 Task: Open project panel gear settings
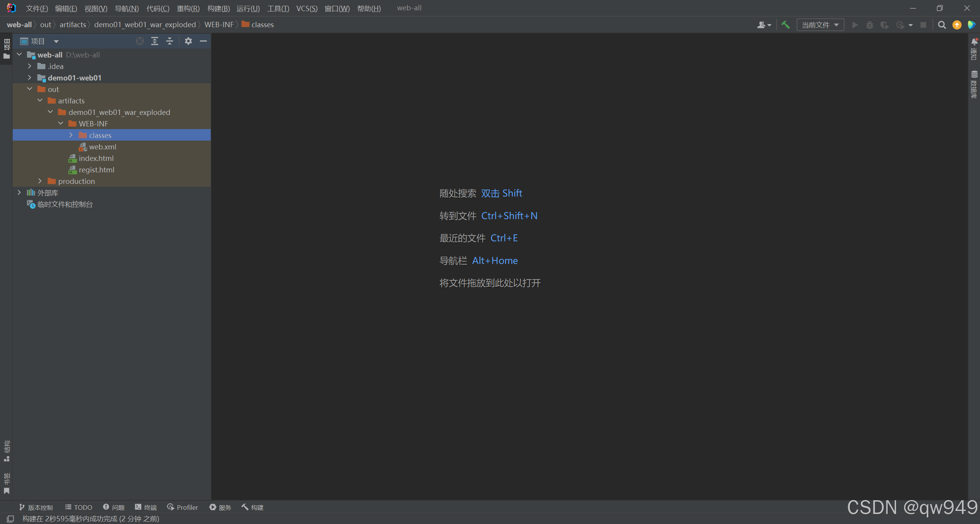188,41
